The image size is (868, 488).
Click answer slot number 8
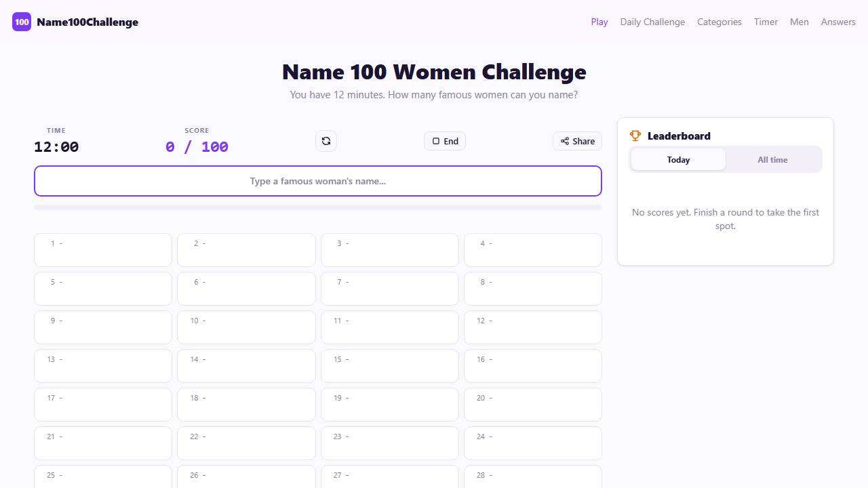(x=533, y=289)
